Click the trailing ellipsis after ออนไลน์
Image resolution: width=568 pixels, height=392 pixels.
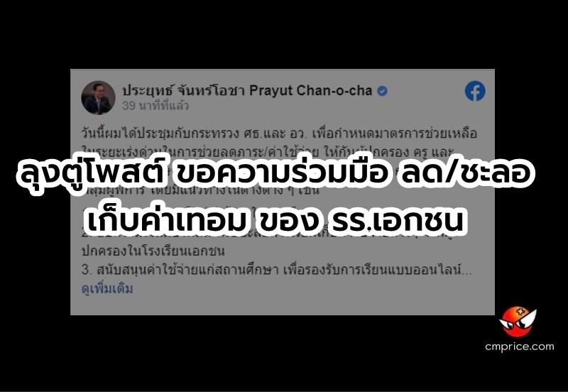468,272
